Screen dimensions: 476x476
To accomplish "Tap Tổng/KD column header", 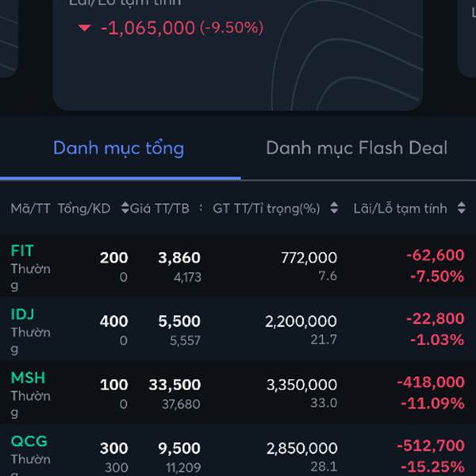I will click(84, 209).
